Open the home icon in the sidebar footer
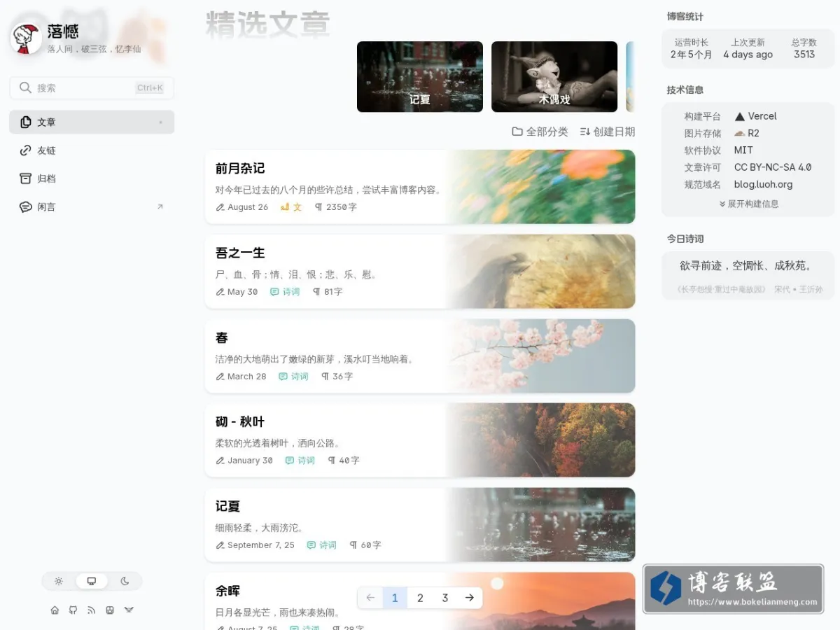The width and height of the screenshot is (840, 630). tap(55, 610)
